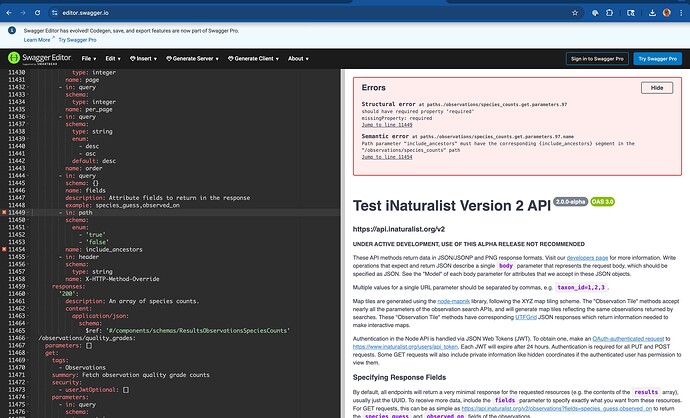Click the $ref ResultsObservationsSpeciesCounts line
Viewport: 690px width, 418px height.
tap(187, 330)
